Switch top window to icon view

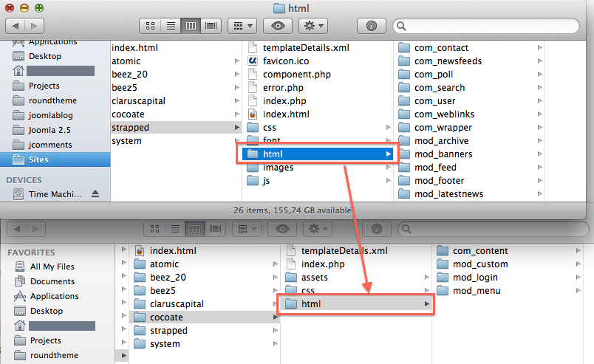tap(151, 26)
